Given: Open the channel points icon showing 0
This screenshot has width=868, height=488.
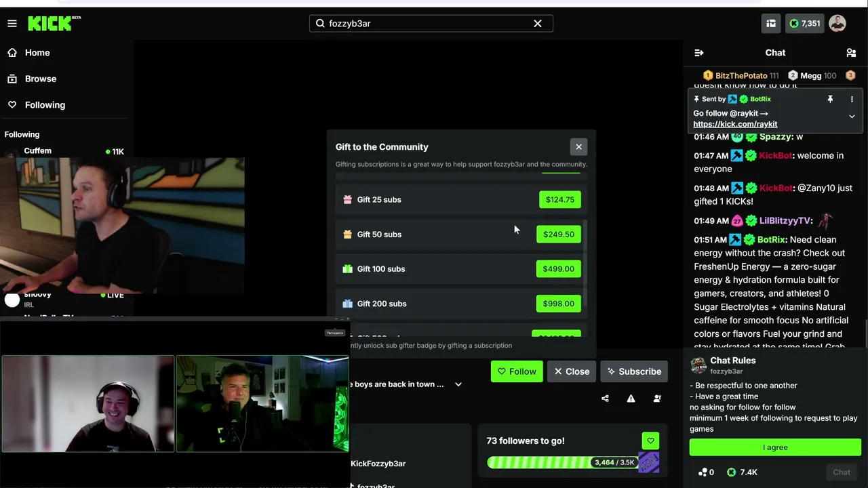Looking at the screenshot, I should [706, 472].
